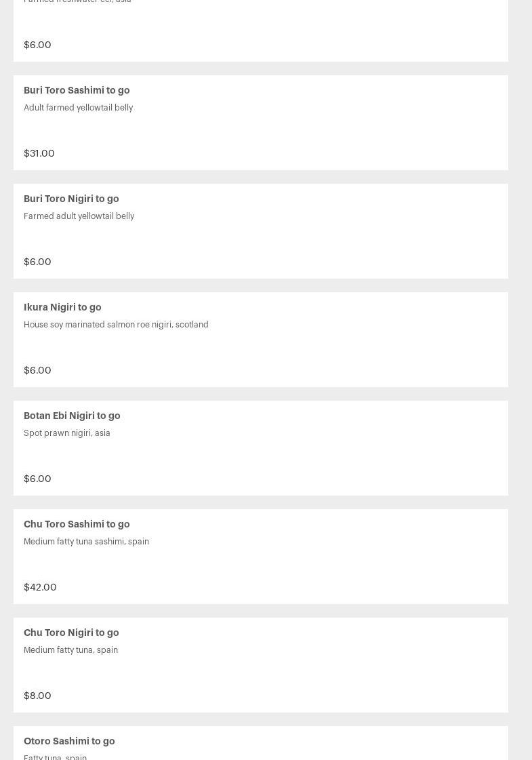Select the Chu Toro Nigiri to go title
532x760 pixels.
point(71,633)
